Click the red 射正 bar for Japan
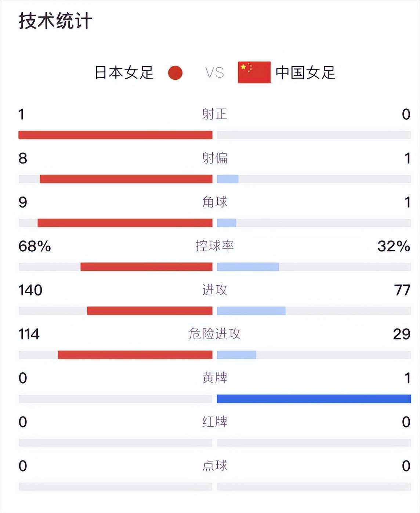The height and width of the screenshot is (513, 420). coord(115,135)
